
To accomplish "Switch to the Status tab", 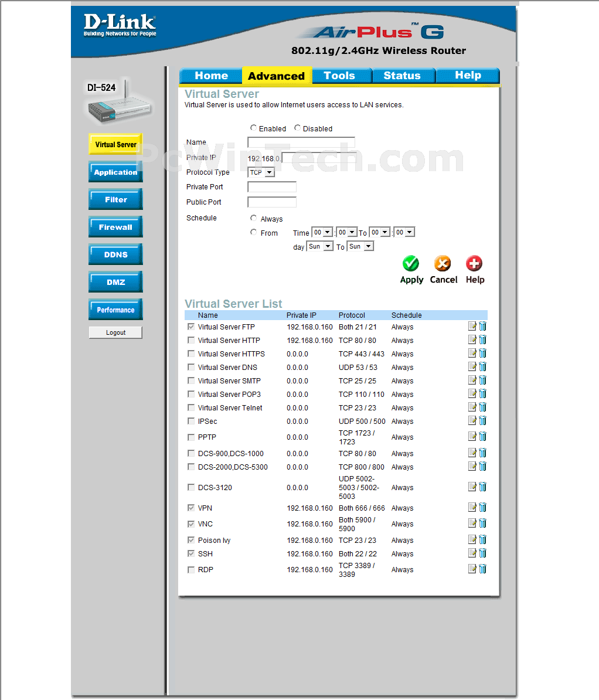I will coord(403,76).
